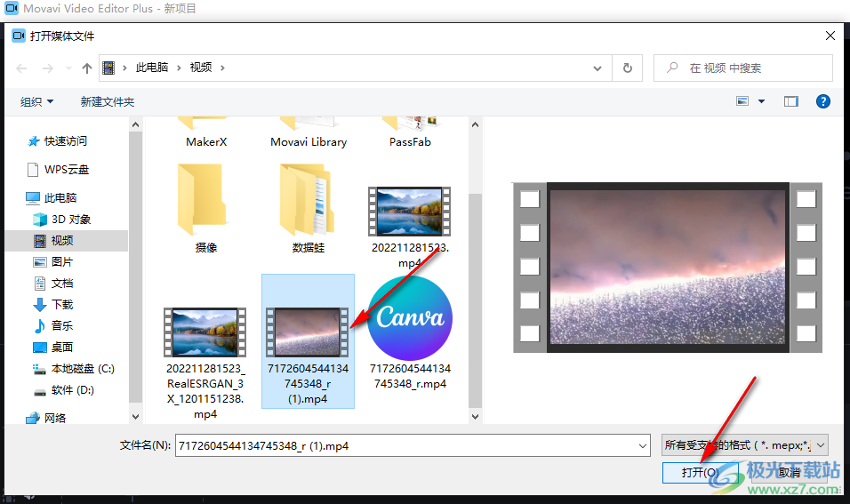850x504 pixels.
Task: Click the large preview image of the video
Action: [668, 268]
